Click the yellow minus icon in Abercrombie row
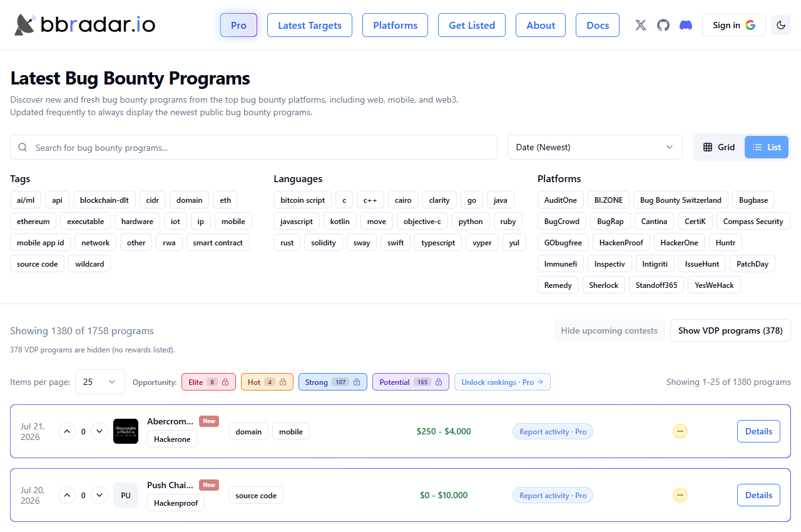 coord(680,431)
